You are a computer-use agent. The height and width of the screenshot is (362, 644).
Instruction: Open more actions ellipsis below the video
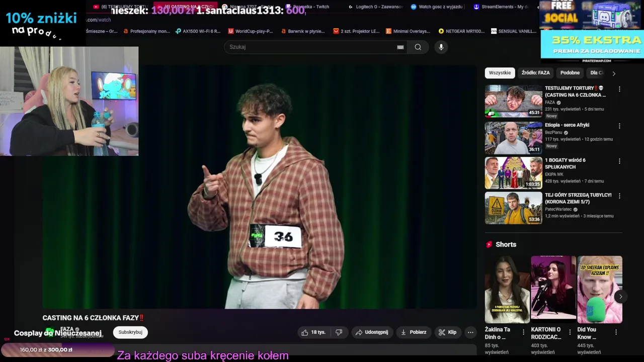470,332
